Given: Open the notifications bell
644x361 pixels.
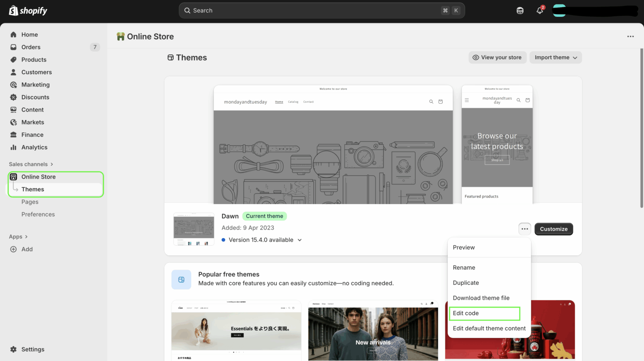Looking at the screenshot, I should click(540, 10).
